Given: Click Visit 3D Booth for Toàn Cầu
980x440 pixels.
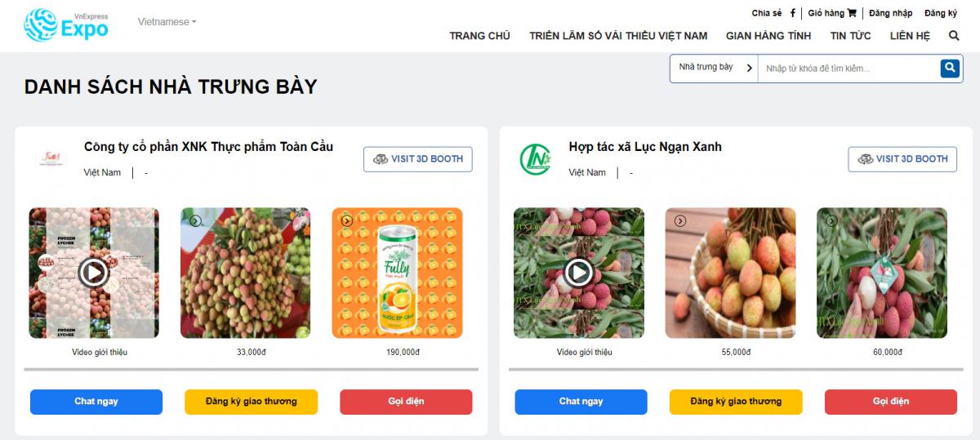Looking at the screenshot, I should [417, 159].
